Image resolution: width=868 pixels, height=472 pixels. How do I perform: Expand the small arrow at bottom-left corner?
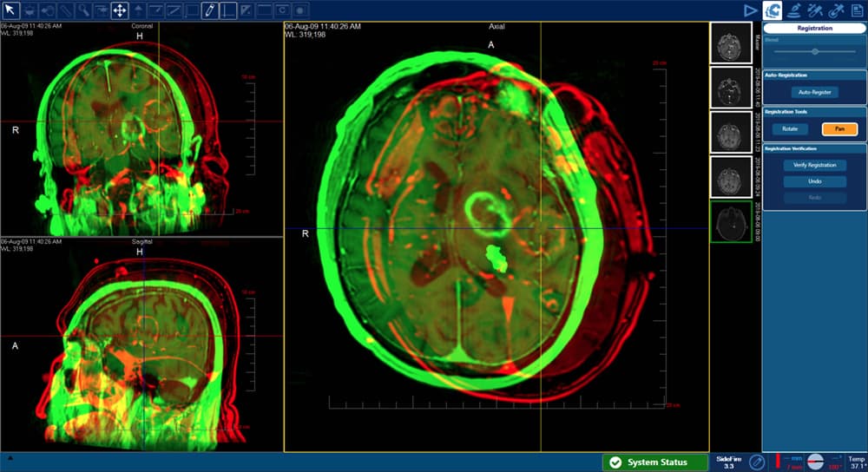point(10,458)
